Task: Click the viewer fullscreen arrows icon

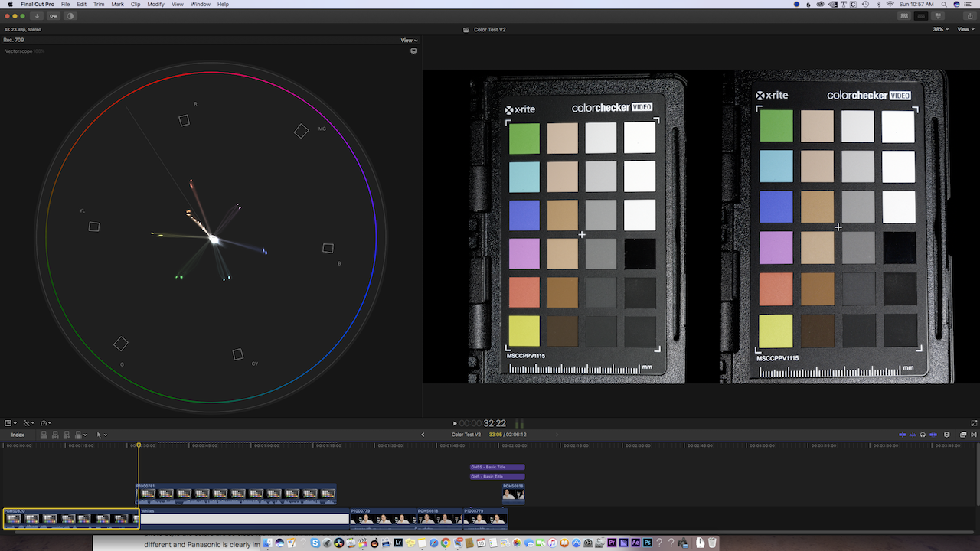Action: tap(974, 423)
